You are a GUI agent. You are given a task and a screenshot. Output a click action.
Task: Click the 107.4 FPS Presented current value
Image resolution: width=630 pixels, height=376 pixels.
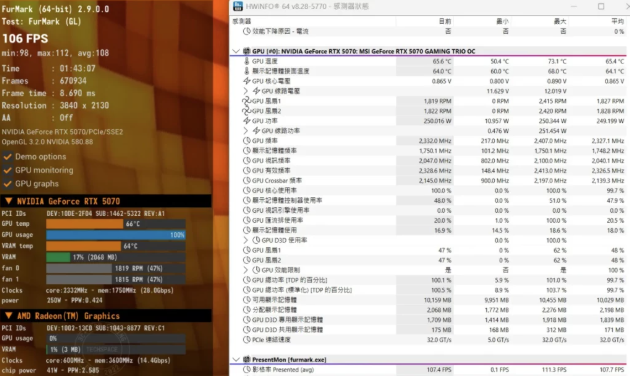439,370
